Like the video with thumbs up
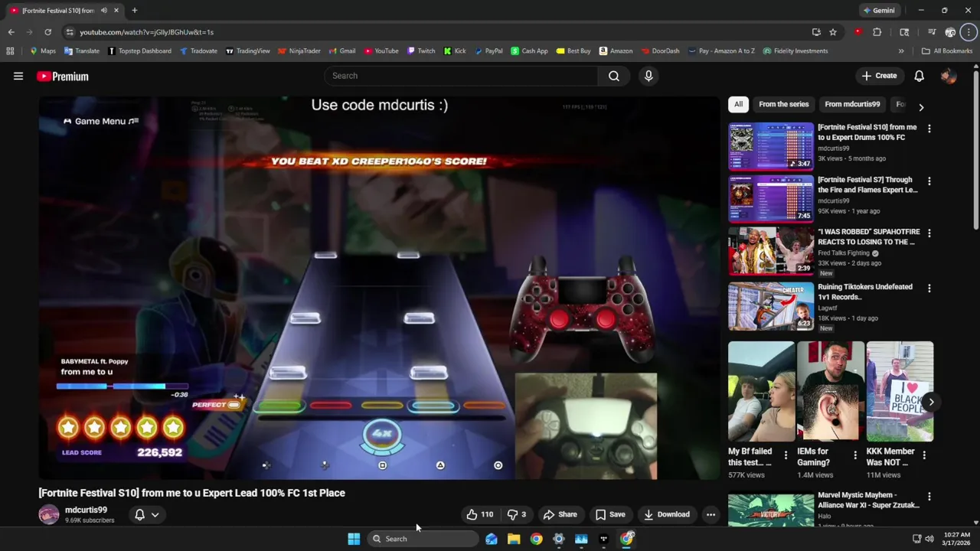This screenshot has height=551, width=980. point(479,514)
